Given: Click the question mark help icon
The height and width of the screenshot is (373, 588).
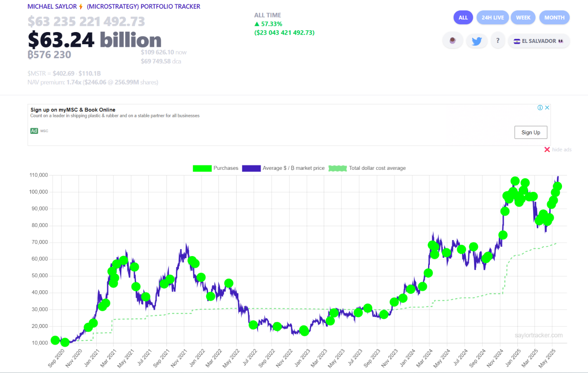Looking at the screenshot, I should (x=497, y=40).
